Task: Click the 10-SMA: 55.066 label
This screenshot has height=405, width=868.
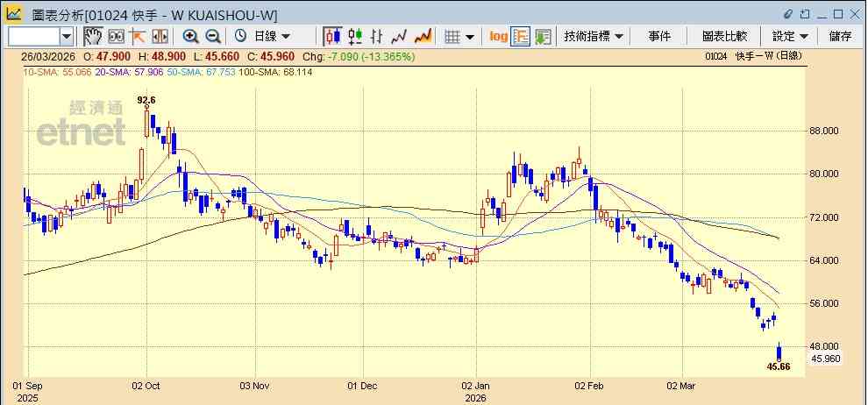Action: click(56, 72)
